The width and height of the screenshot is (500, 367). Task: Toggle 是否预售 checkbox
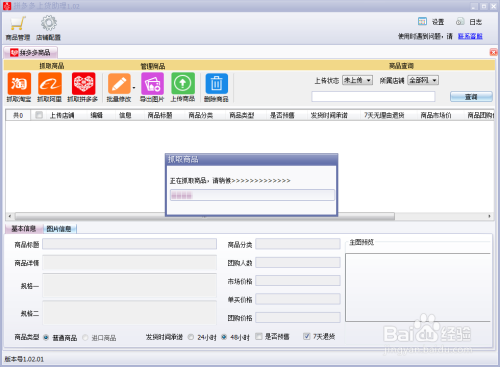pos(259,337)
